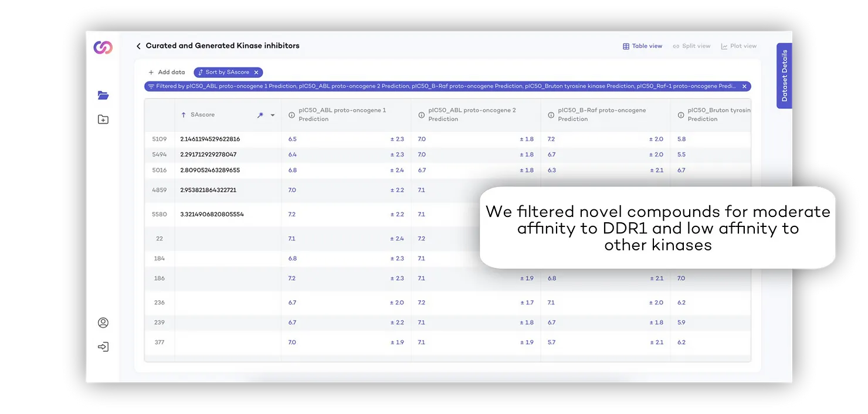Switch to Table view

pyautogui.click(x=642, y=46)
